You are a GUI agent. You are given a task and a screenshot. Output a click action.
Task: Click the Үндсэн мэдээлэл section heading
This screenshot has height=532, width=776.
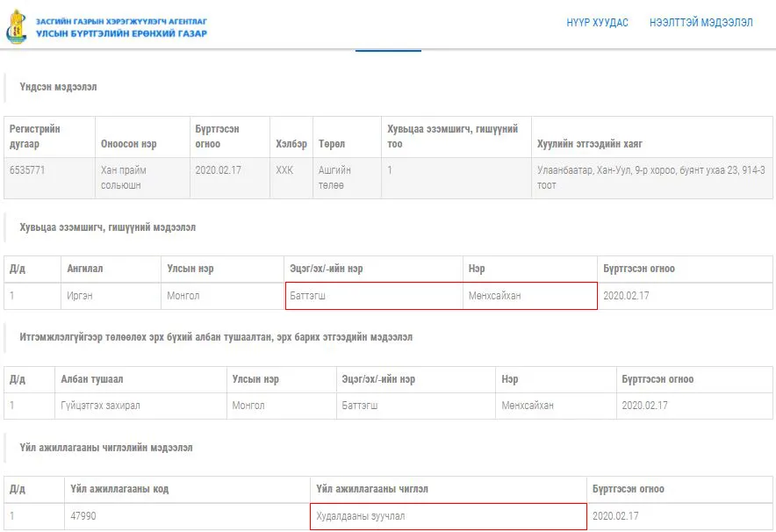pos(58,87)
